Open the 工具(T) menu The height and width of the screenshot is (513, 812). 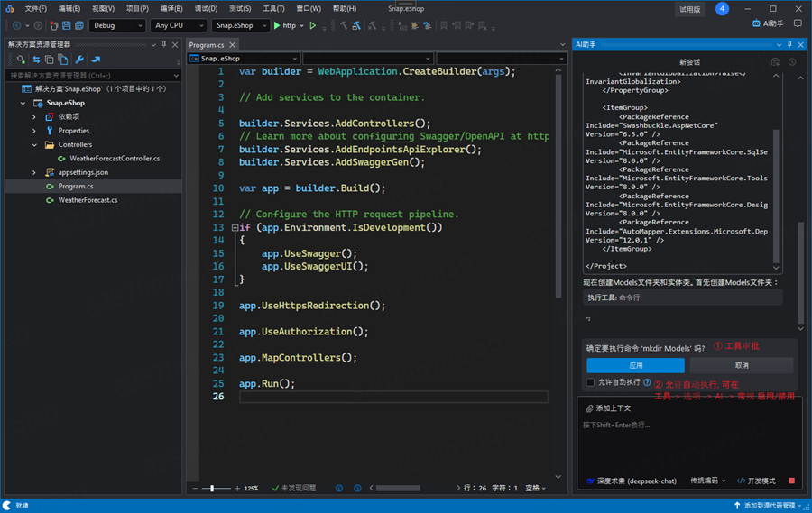tap(273, 8)
